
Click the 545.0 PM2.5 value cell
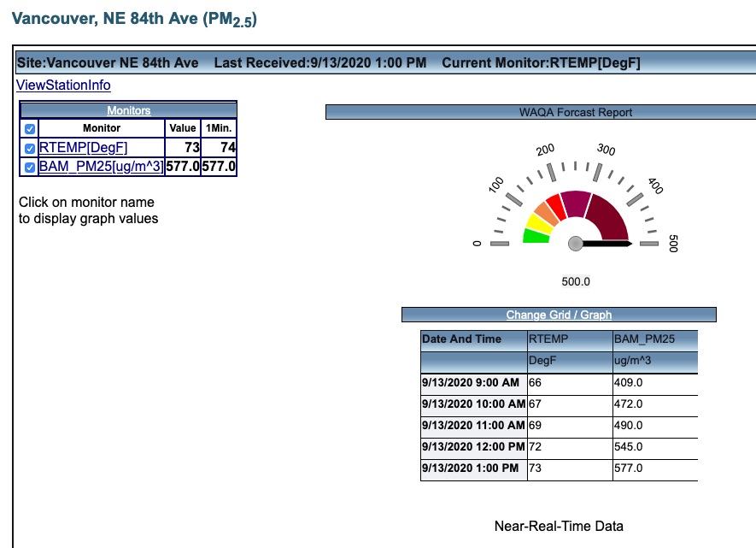(655, 448)
